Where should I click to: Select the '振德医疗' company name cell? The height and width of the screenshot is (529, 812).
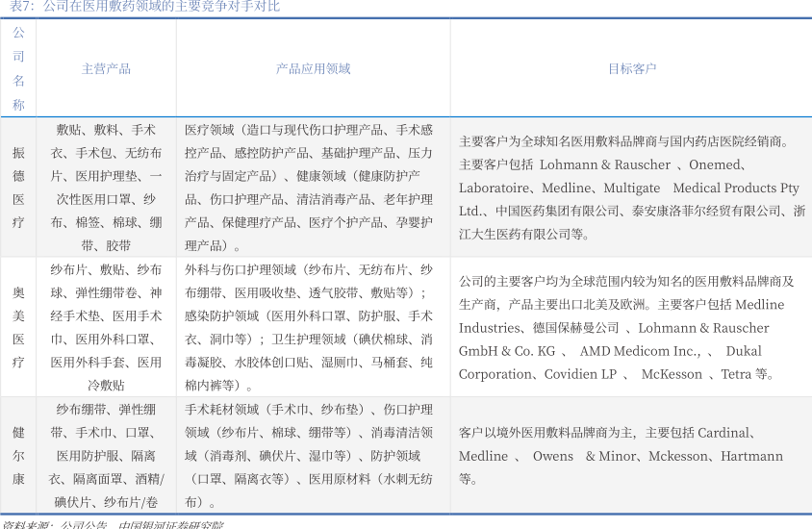(x=18, y=188)
